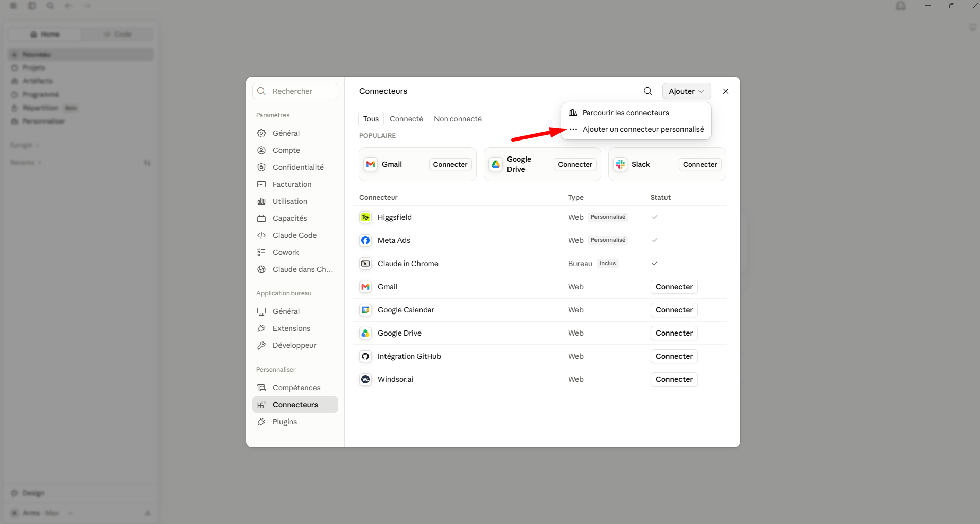Screen dimensions: 980x524
Task: Click the Claude in Chrome connector icon
Action: tap(365, 264)
